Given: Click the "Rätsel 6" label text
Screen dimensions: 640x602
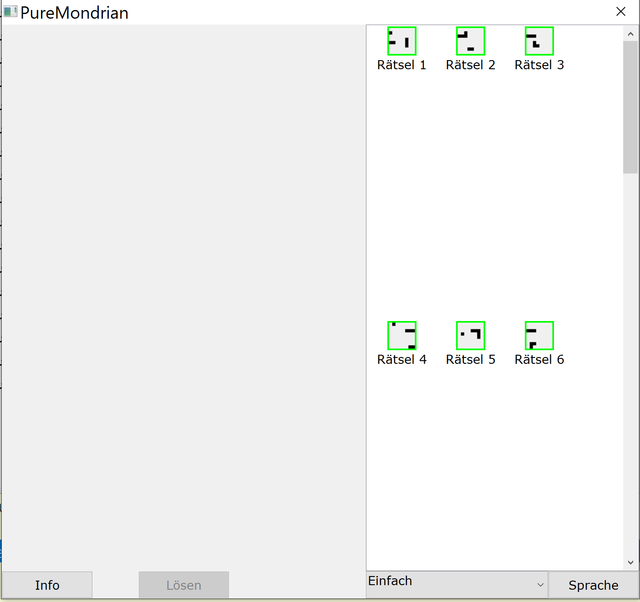Looking at the screenshot, I should click(x=539, y=360).
